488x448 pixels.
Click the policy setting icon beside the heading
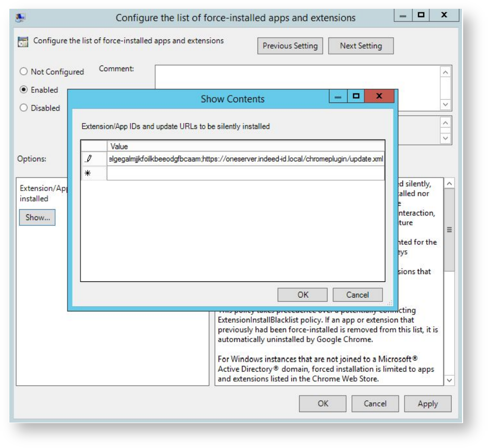tap(23, 42)
